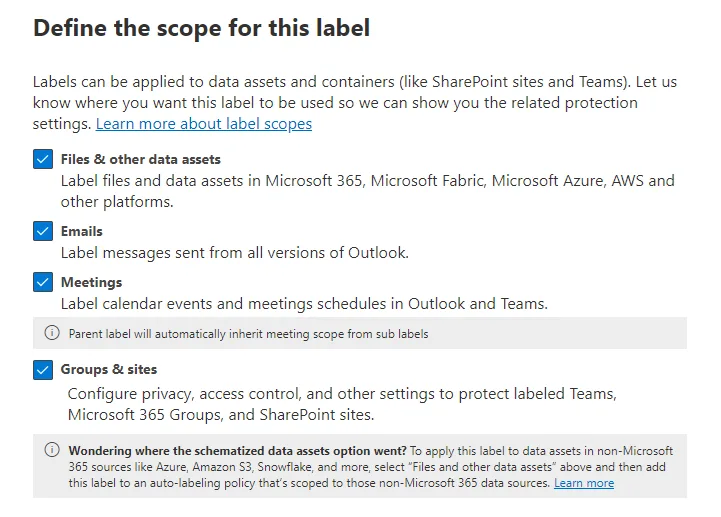Click the Meetings label text
Screen dimensions: 721x517
92,282
